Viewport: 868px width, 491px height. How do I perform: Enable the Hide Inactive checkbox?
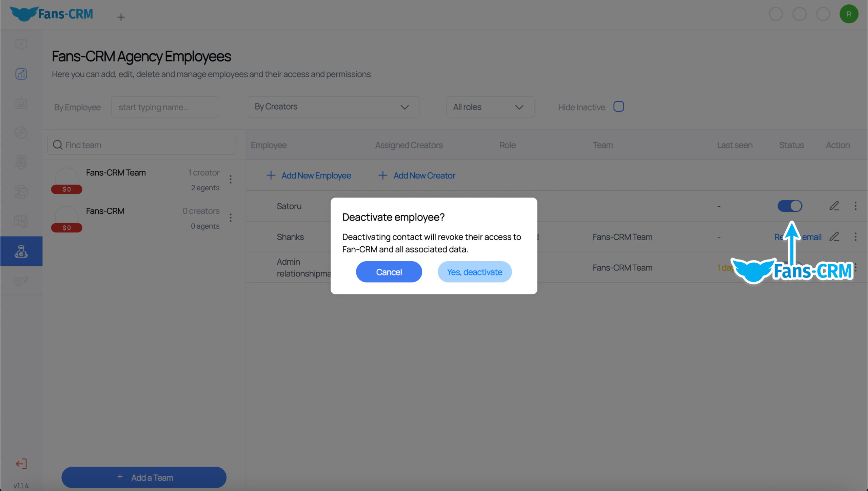tap(619, 107)
